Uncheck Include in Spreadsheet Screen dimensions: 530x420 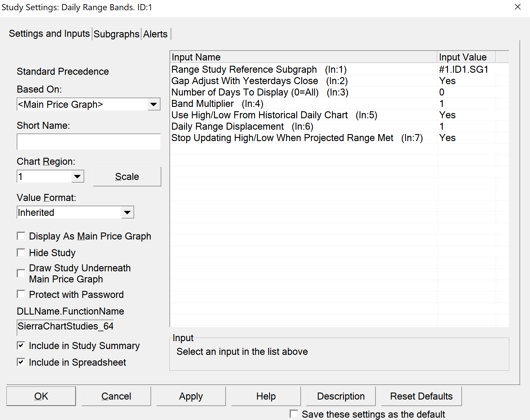[21, 362]
